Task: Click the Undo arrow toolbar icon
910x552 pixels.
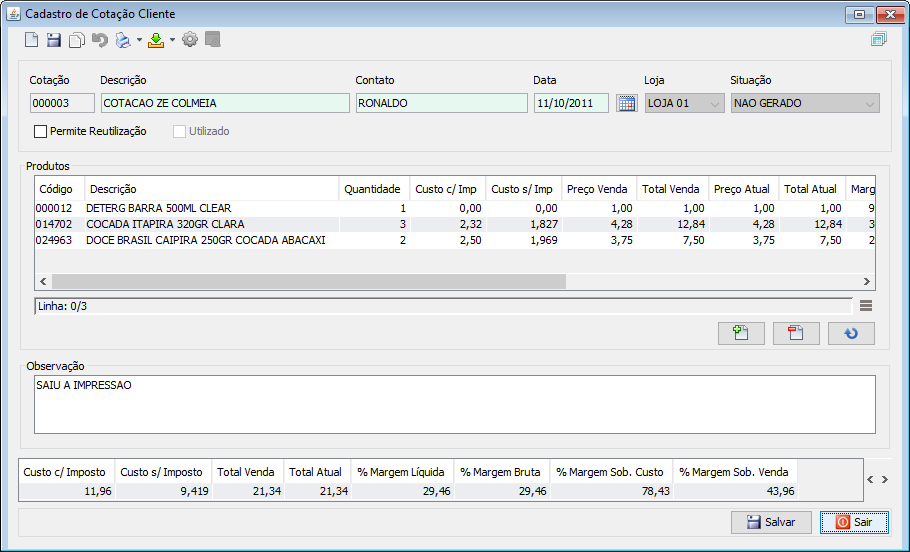Action: (x=100, y=40)
